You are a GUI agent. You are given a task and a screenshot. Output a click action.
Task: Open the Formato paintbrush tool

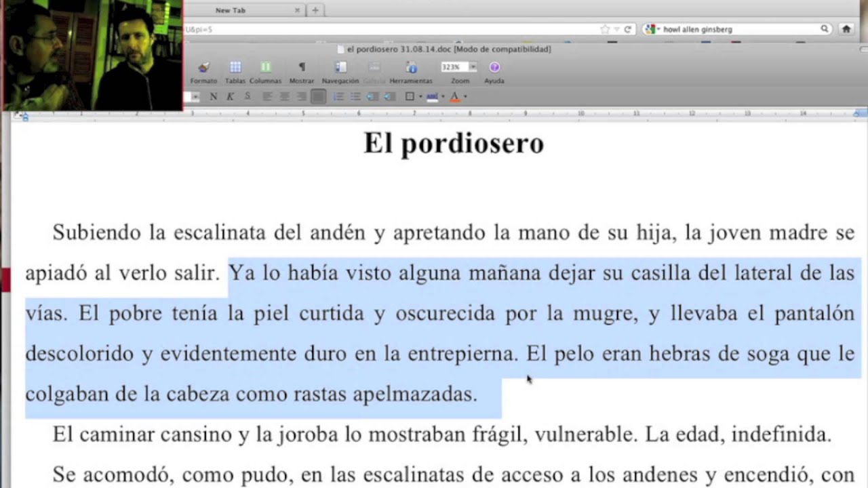[x=203, y=67]
